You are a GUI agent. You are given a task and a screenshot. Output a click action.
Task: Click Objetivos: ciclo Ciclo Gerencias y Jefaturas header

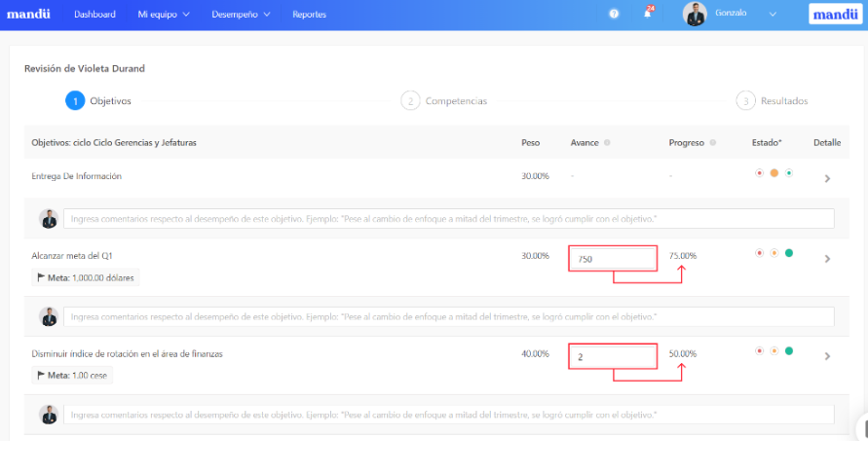(x=114, y=143)
